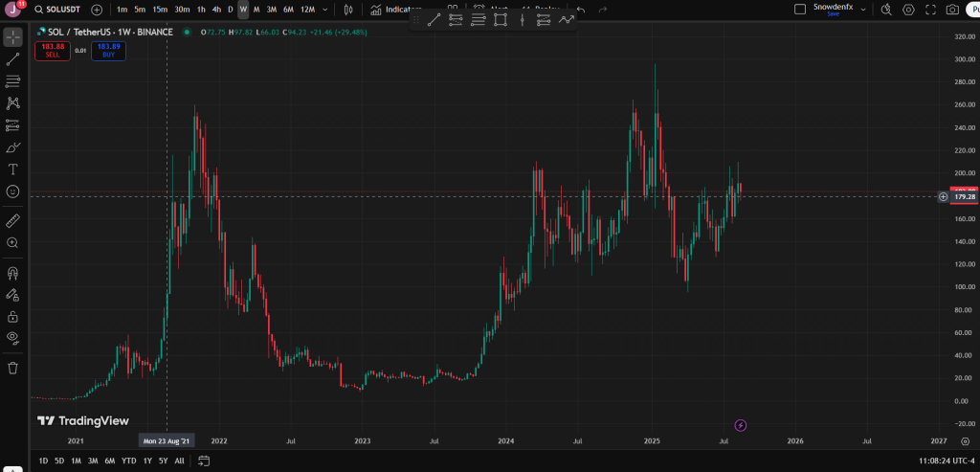The width and height of the screenshot is (980, 472).
Task: Open the emoji icons tool
Action: [x=13, y=191]
